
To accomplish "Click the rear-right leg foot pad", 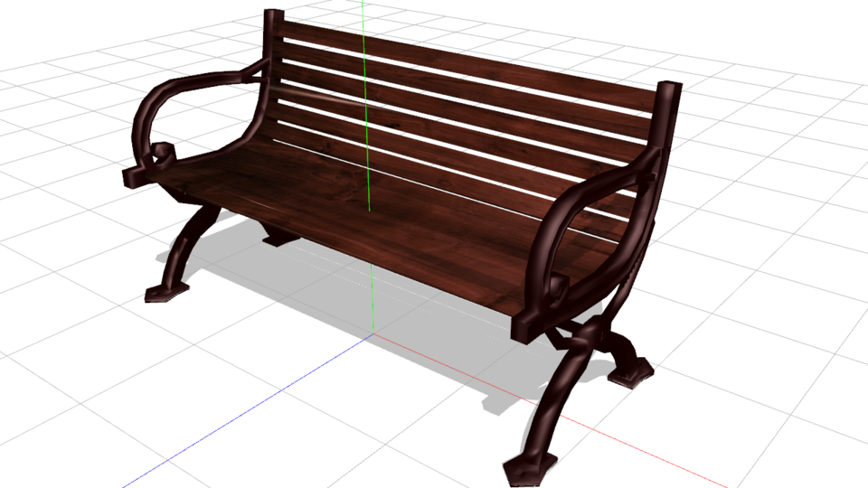I will [630, 373].
